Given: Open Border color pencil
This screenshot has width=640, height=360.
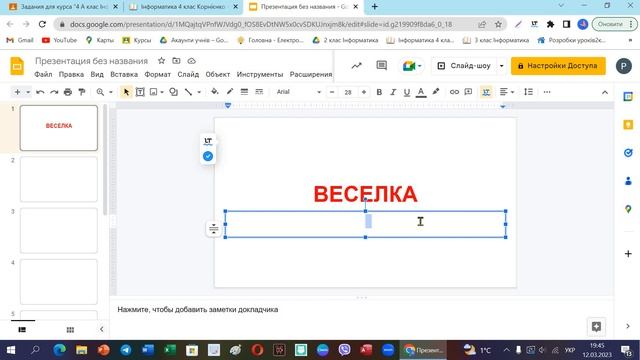Looking at the screenshot, I should click(230, 92).
